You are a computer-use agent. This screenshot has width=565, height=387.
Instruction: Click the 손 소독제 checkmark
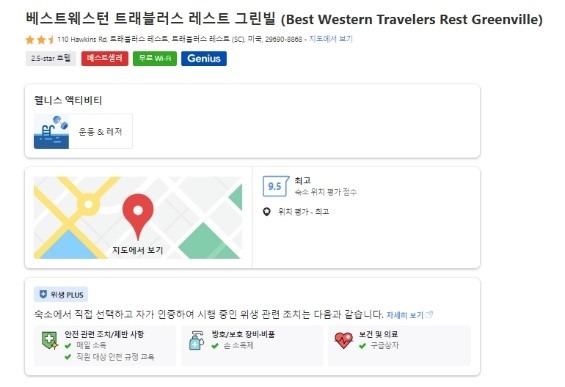click(x=215, y=346)
